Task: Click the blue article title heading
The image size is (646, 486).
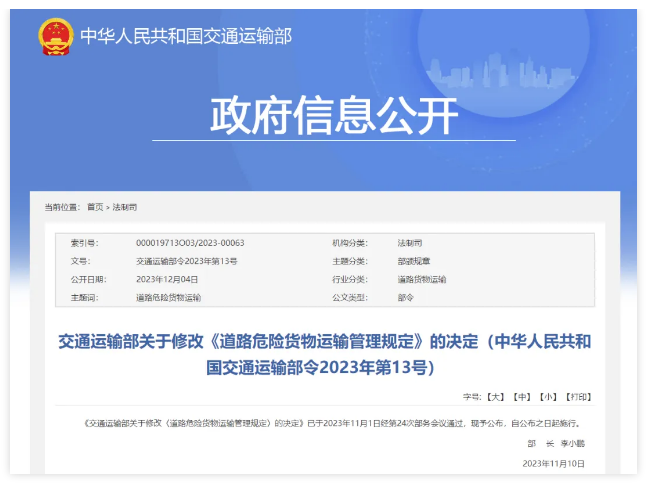Action: (x=325, y=354)
